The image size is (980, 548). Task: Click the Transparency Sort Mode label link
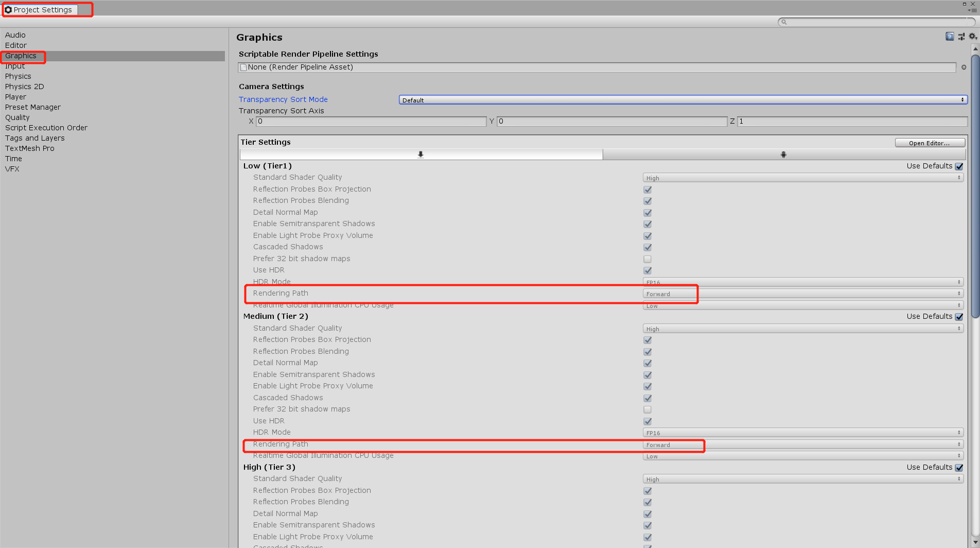click(283, 99)
